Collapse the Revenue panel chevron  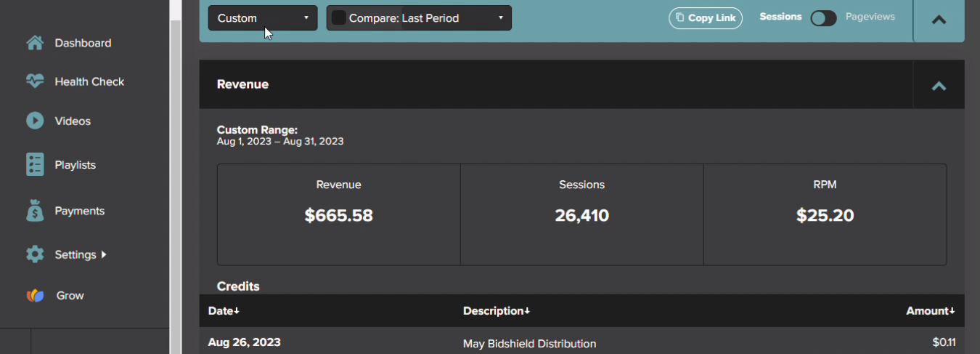click(x=939, y=86)
